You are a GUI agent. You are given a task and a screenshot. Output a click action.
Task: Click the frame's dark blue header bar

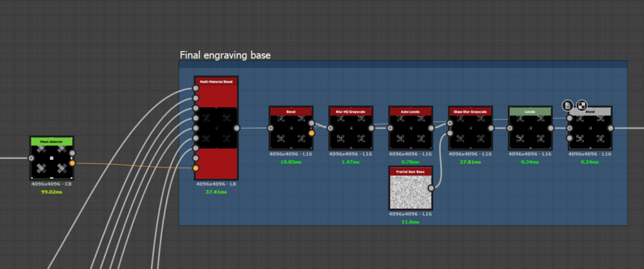pyautogui.click(x=403, y=64)
